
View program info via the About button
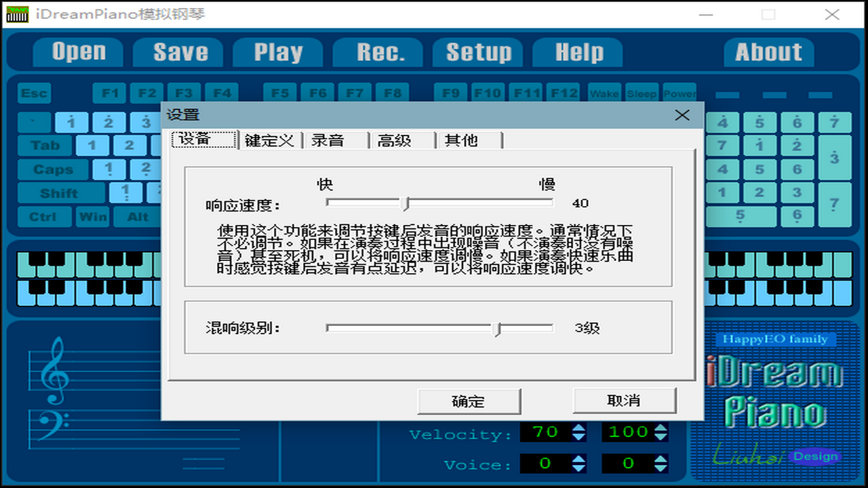coord(768,52)
